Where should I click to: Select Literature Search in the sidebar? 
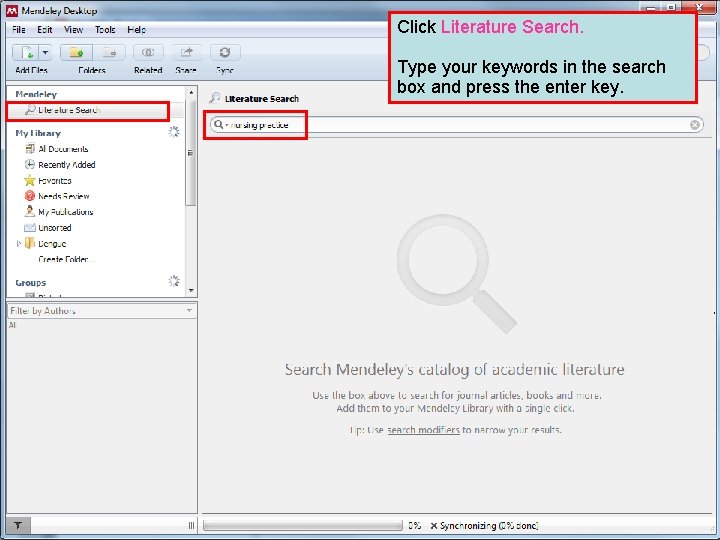[x=69, y=110]
